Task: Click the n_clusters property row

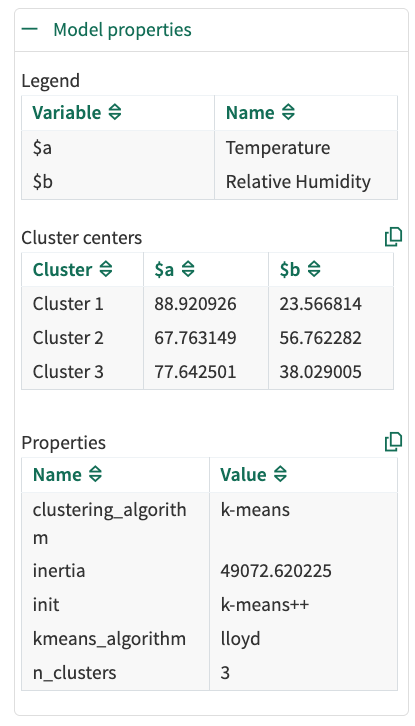Action: [209, 673]
